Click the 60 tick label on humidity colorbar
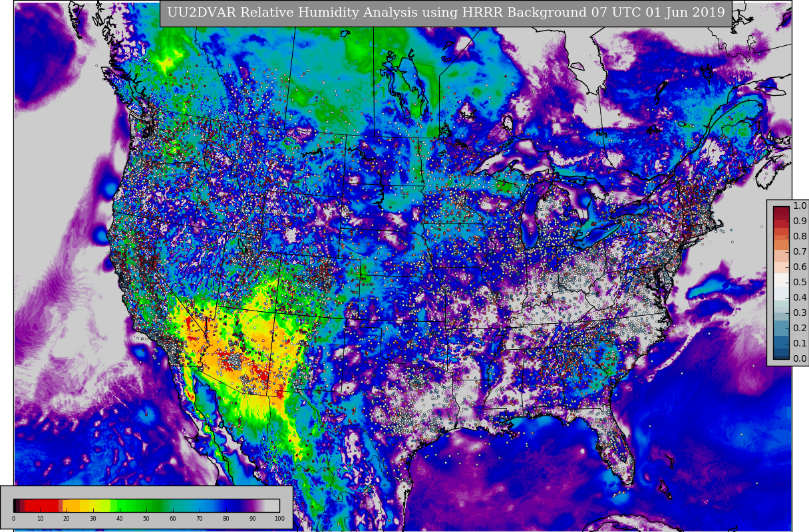This screenshot has height=532, width=809. point(173,519)
